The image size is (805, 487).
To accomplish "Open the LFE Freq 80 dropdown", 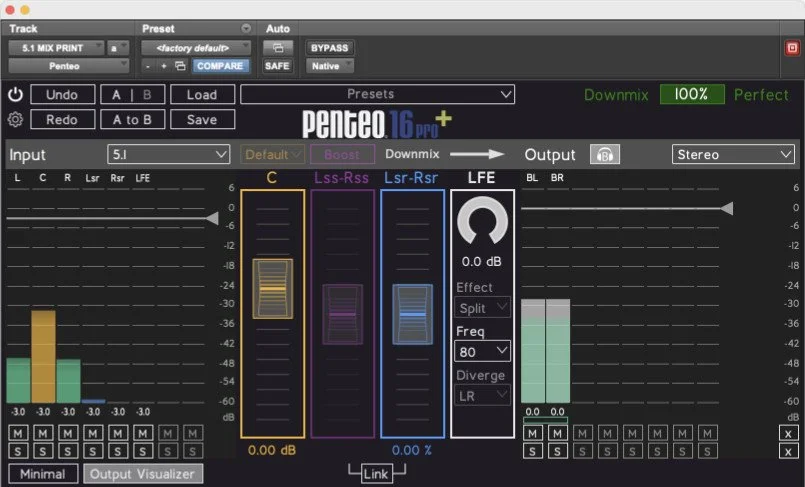I will 482,352.
